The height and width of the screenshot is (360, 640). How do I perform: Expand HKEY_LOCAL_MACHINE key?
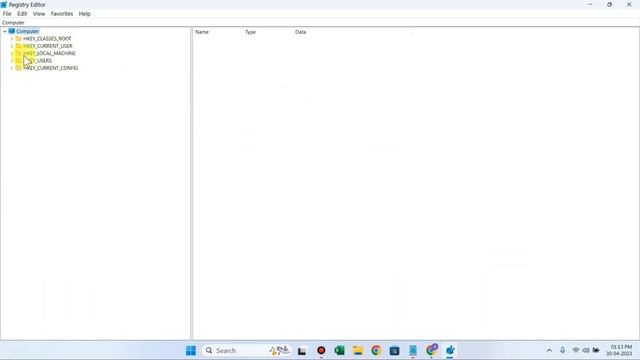click(11, 53)
